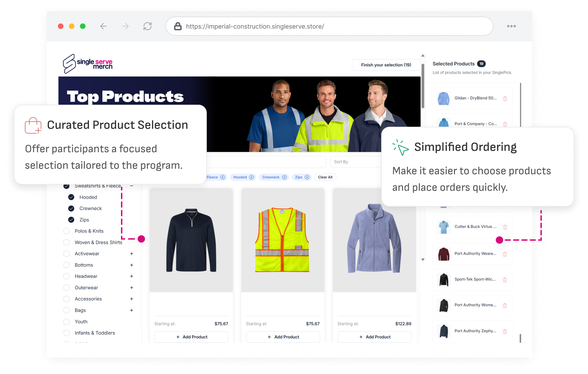
Task: Add the navy quarter-zip pullover product
Action: [191, 337]
